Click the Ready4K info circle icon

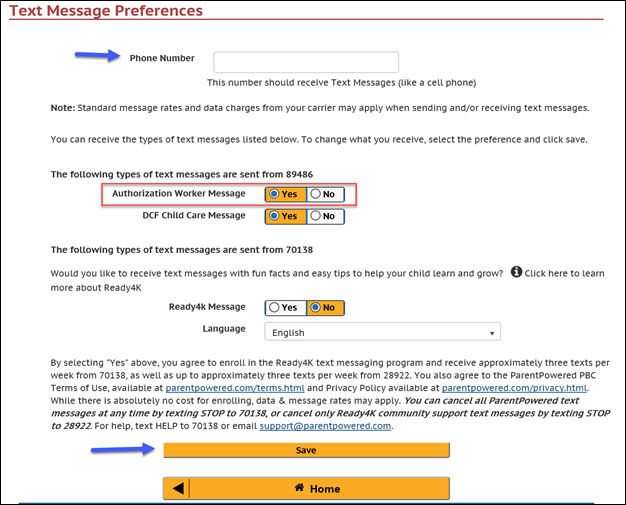[516, 271]
